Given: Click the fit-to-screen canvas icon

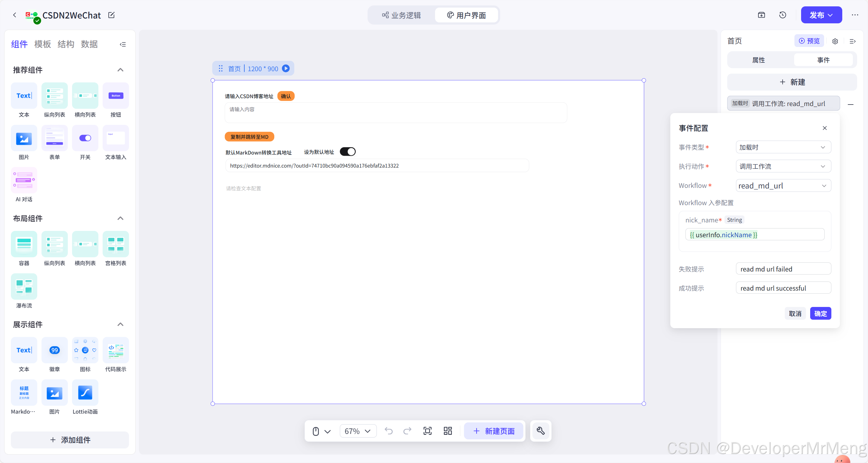Looking at the screenshot, I should point(427,431).
